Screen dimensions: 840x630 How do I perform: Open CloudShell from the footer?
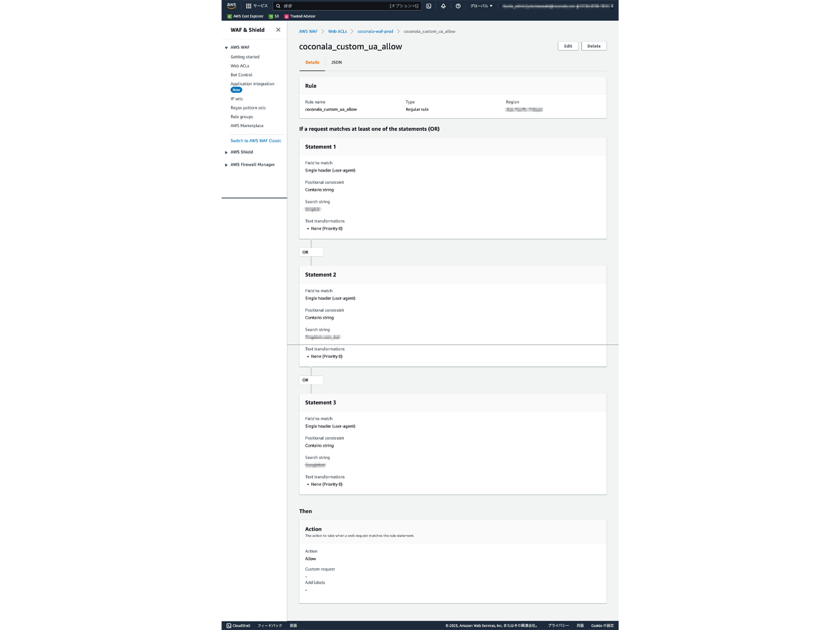[x=238, y=625]
